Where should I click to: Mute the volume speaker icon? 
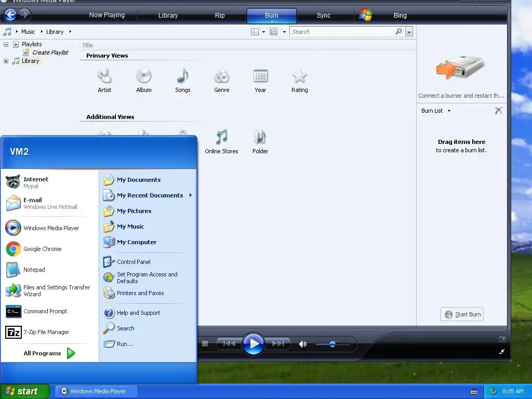pos(303,344)
